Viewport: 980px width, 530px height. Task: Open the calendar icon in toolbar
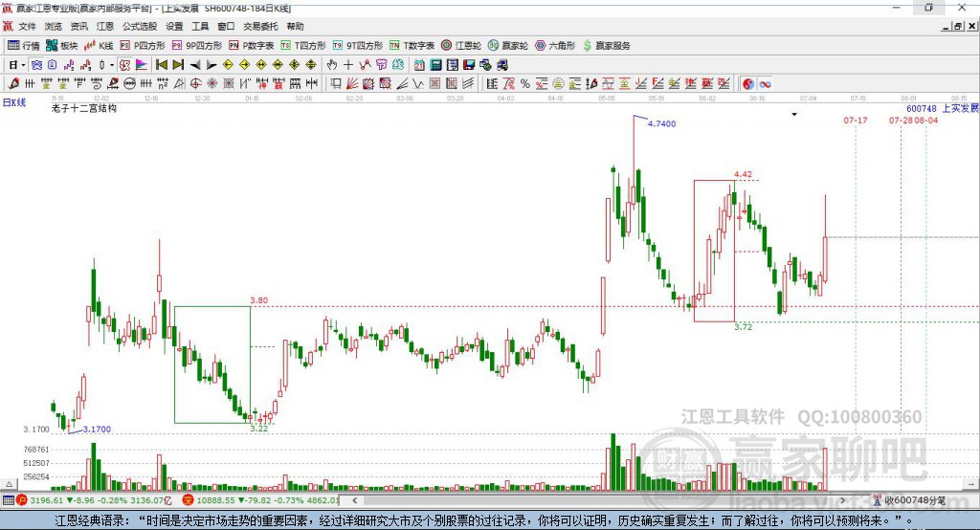(419, 65)
